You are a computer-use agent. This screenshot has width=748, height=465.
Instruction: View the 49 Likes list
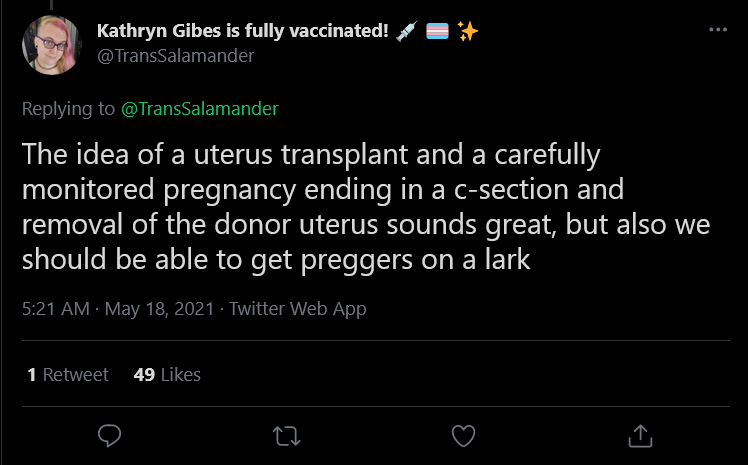click(167, 374)
